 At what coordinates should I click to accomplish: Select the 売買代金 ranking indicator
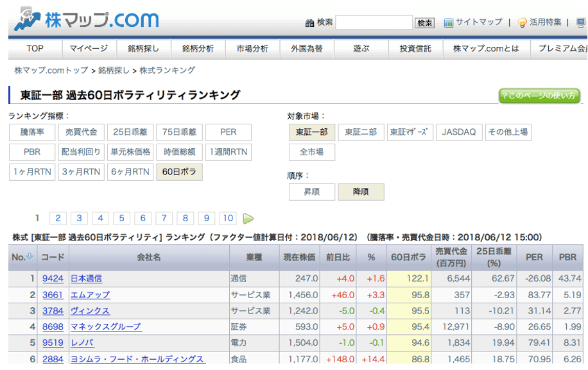tap(81, 132)
